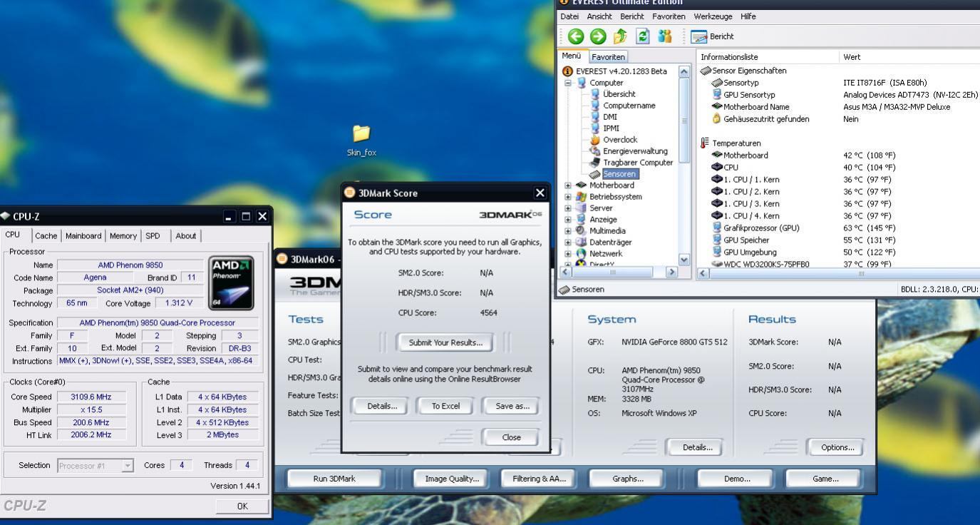980x525 pixels.
Task: Click the Wert column header in EVEREST
Action: point(910,57)
